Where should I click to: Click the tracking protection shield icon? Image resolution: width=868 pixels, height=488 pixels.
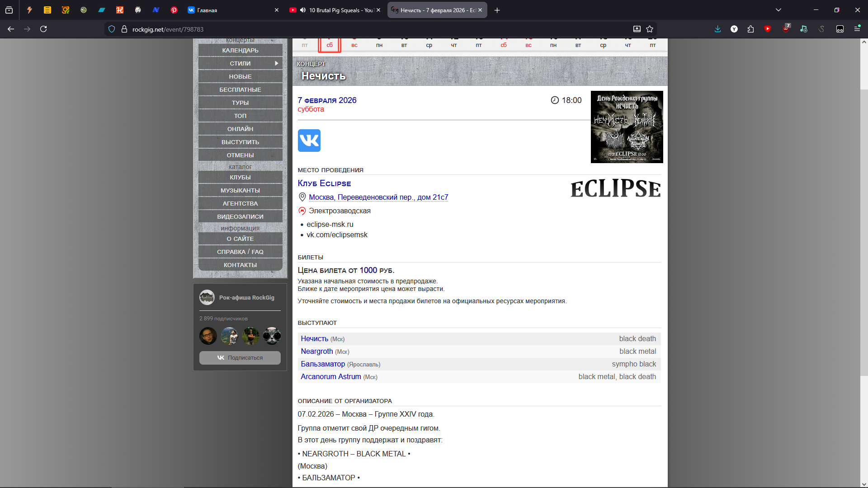click(x=112, y=29)
